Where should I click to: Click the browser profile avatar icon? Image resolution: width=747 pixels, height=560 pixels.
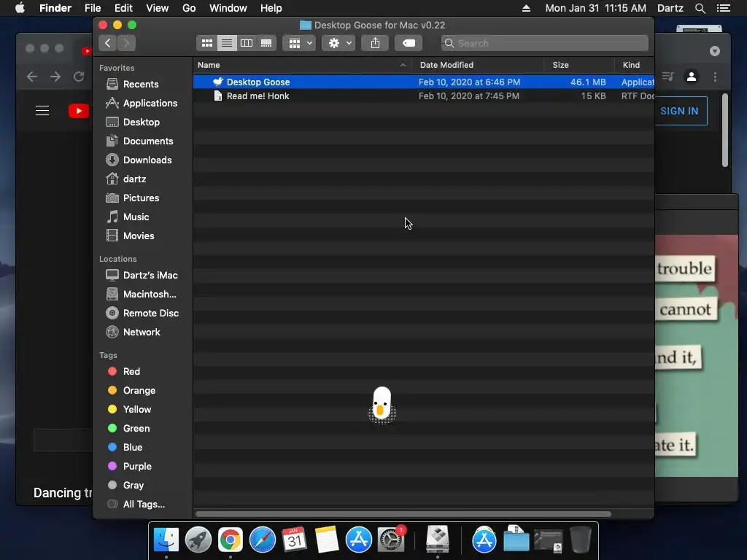click(x=692, y=76)
